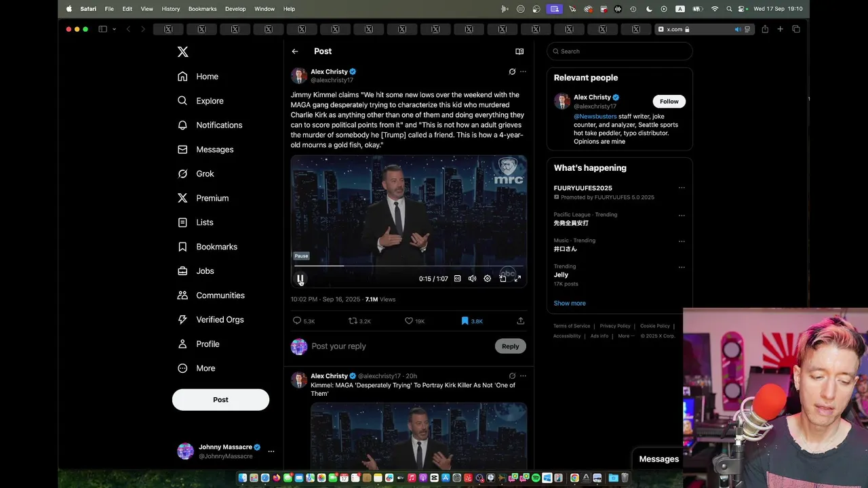The image size is (868, 488).
Task: Mute the video volume
Action: point(473,279)
